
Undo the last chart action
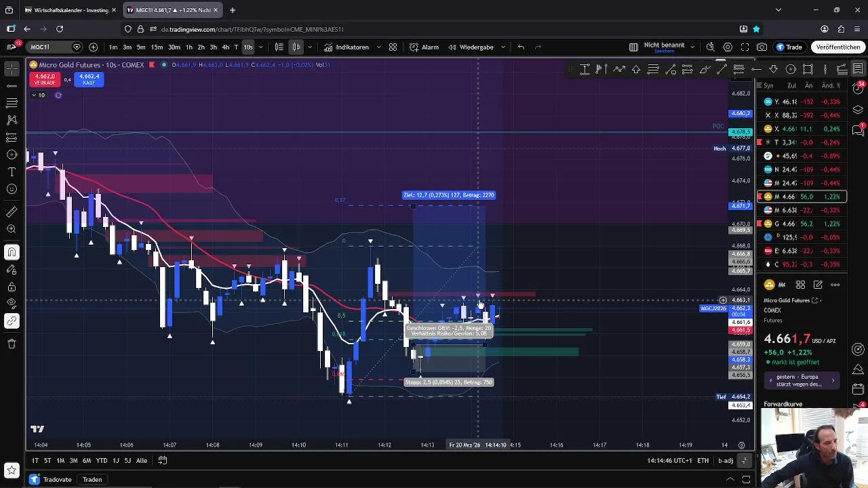[521, 47]
